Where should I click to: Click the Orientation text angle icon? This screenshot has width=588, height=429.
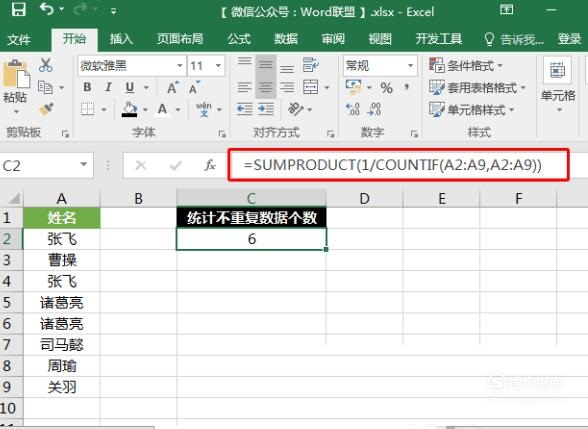click(296, 109)
